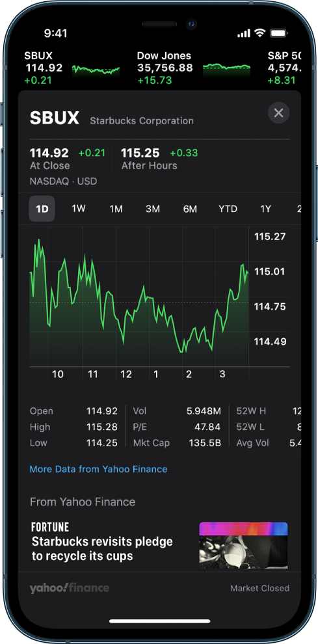Tap the Mkt Cap value 135.5B

205,443
